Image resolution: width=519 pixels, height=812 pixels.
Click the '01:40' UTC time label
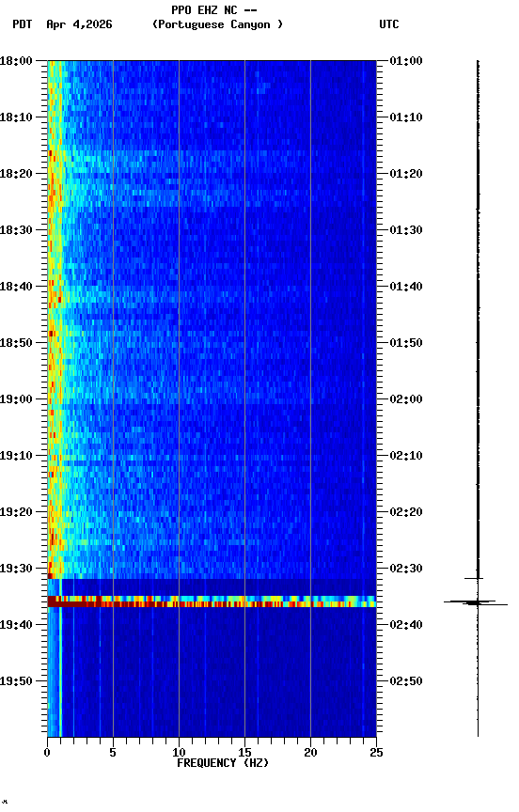pyautogui.click(x=406, y=287)
